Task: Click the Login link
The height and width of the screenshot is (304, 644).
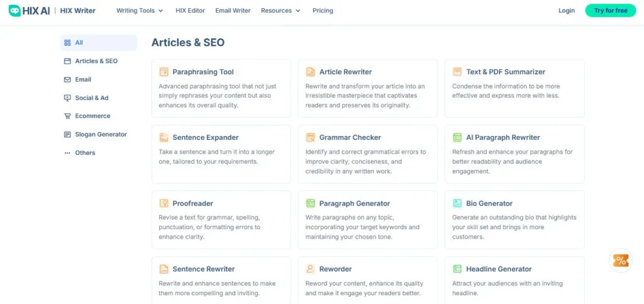Action: pyautogui.click(x=566, y=11)
